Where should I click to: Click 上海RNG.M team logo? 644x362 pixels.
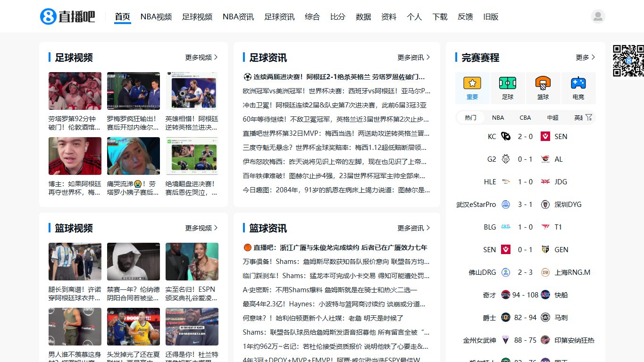click(545, 272)
